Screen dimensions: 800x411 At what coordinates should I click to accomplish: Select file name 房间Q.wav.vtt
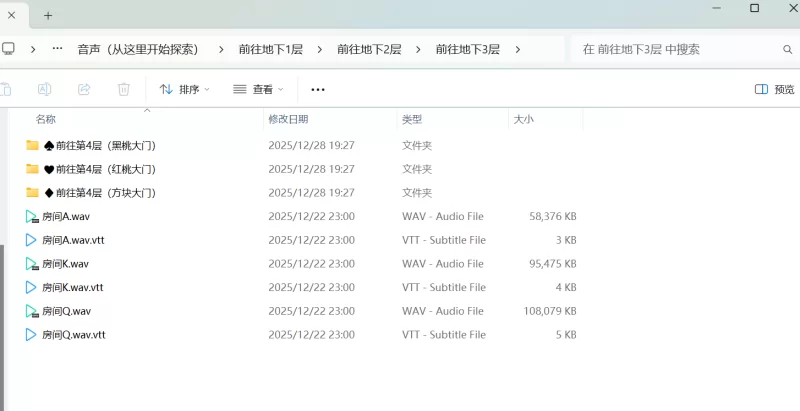click(x=73, y=335)
